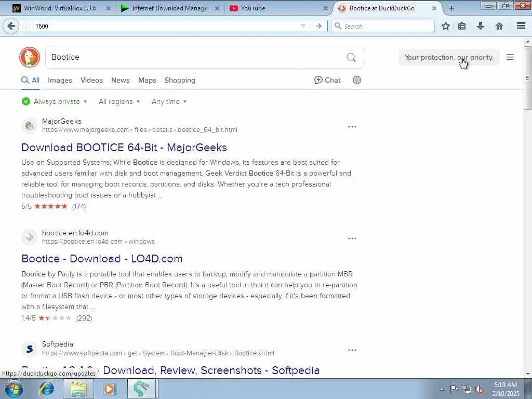
Task: Select the Images results tab
Action: 60,80
